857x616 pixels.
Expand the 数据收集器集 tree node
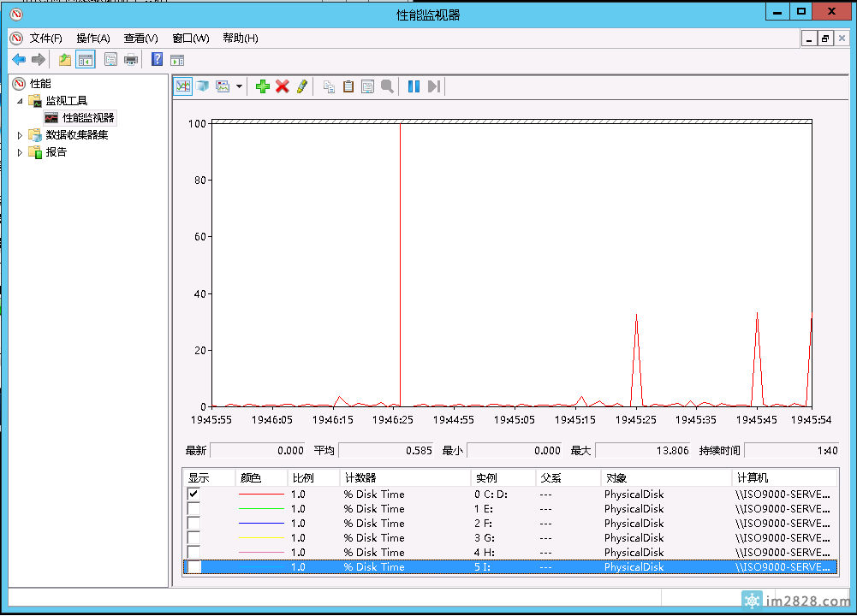(21, 135)
